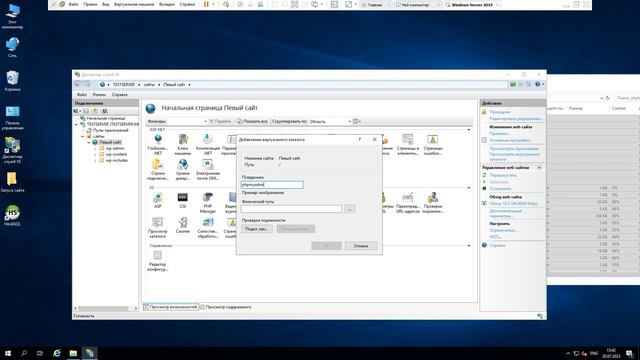Viewport: 640px width, 360px height.
Task: Switch to Просмотр возможностей tab
Action: (170, 307)
